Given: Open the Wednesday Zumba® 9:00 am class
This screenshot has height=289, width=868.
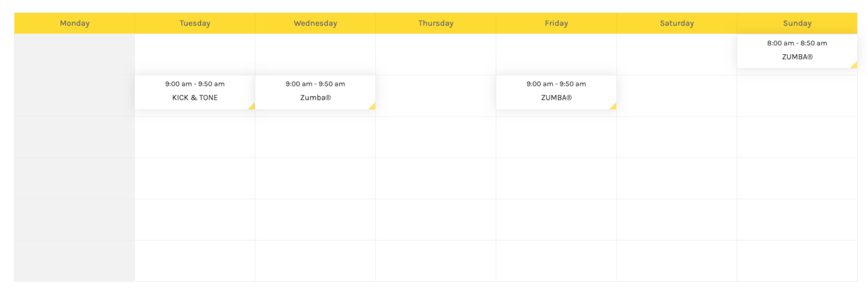Looking at the screenshot, I should pyautogui.click(x=315, y=92).
